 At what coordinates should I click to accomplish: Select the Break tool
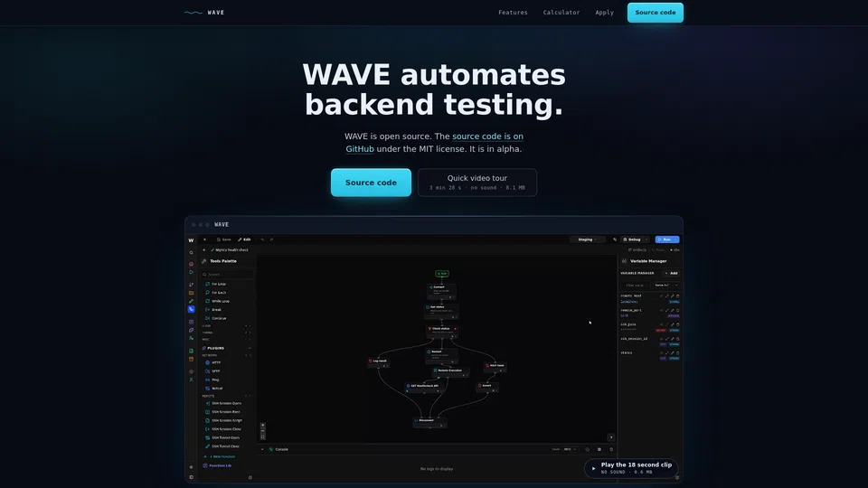click(x=213, y=310)
